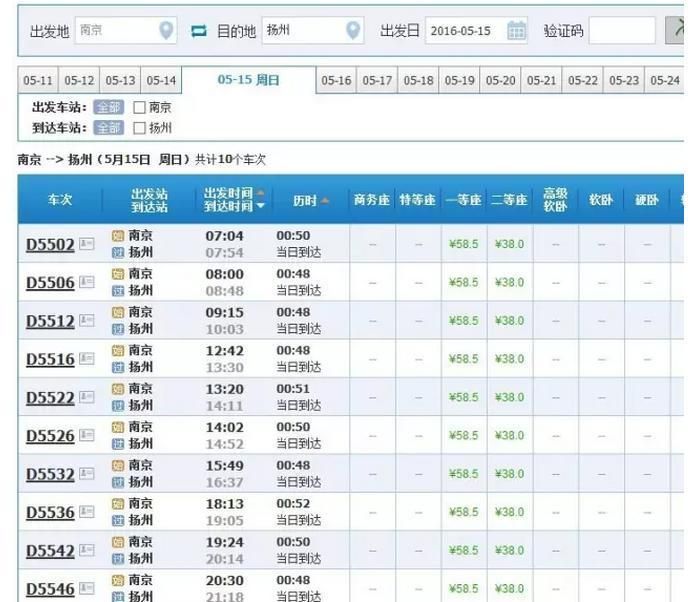Click the 验证码 verification code input field
This screenshot has height=602, width=700.
coord(621,31)
